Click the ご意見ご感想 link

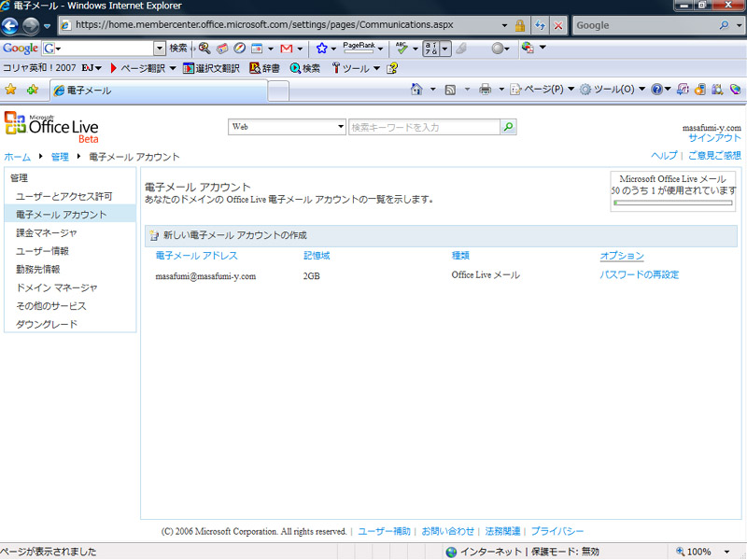pyautogui.click(x=714, y=155)
